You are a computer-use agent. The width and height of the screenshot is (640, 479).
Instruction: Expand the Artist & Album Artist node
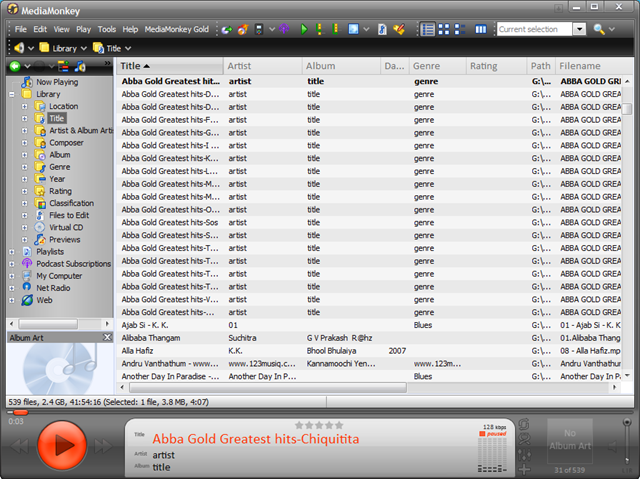(x=24, y=131)
